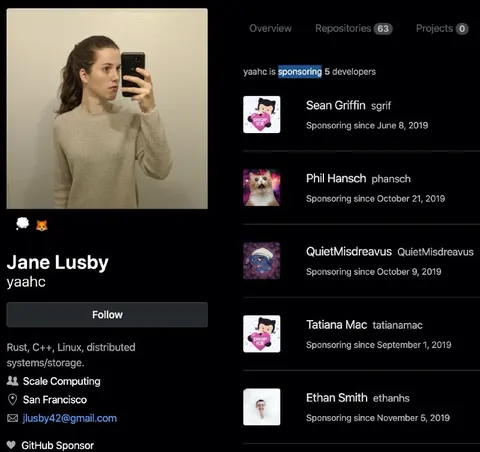
Task: Open the phansch username link
Action: tap(391, 179)
